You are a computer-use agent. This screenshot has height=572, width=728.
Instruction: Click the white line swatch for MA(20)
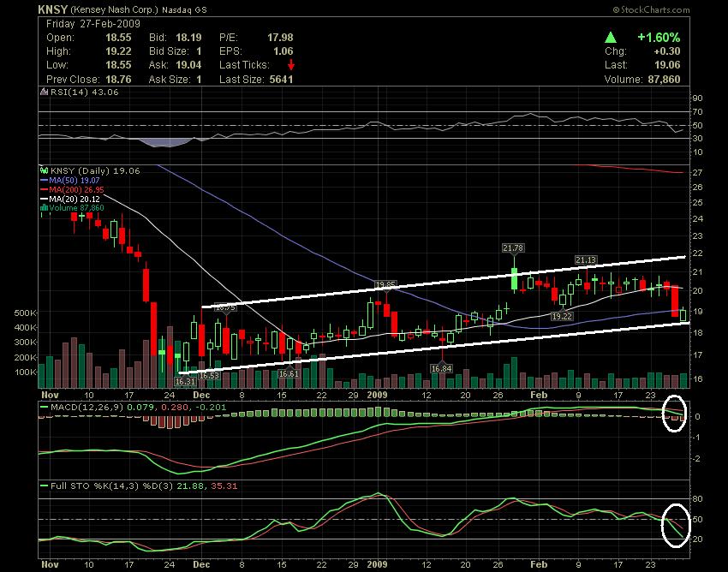coord(44,199)
